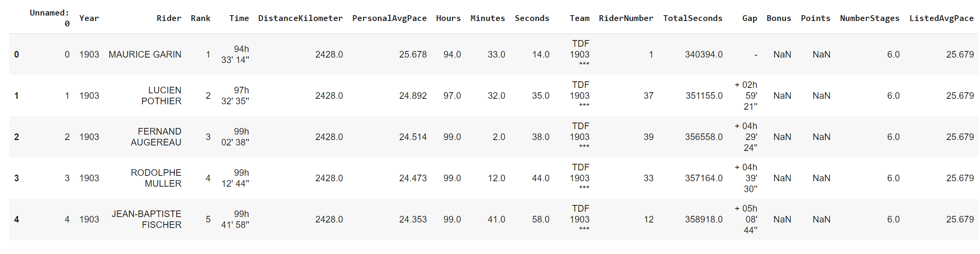This screenshot has width=980, height=254.
Task: Click the Gap column header
Action: pos(749,18)
